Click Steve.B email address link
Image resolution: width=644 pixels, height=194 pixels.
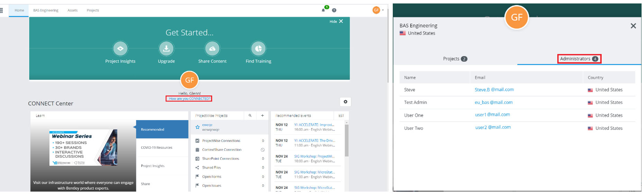(494, 90)
